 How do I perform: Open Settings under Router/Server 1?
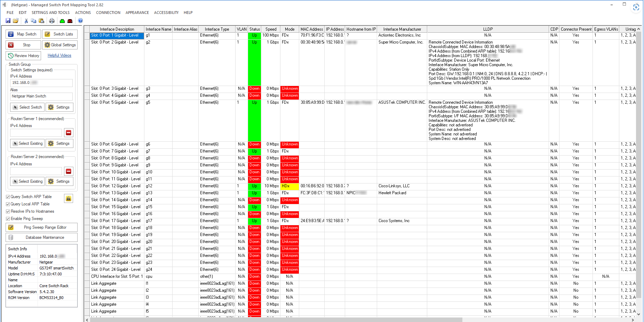click(x=59, y=143)
